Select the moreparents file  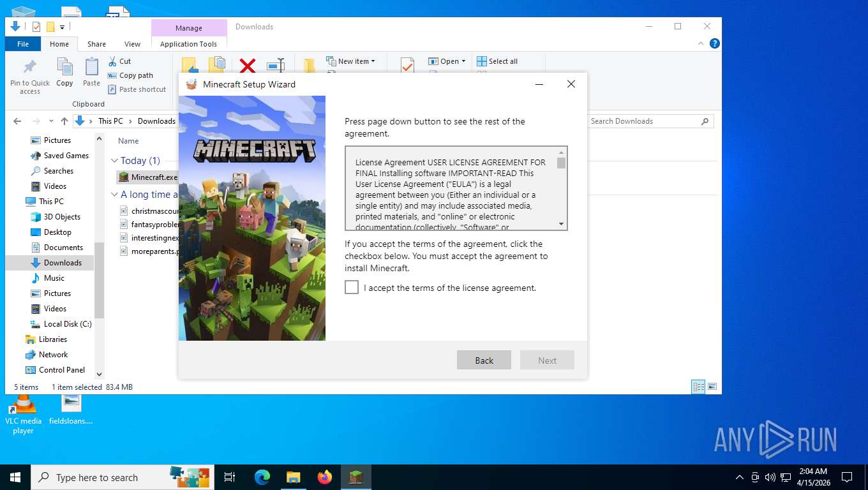tap(149, 251)
